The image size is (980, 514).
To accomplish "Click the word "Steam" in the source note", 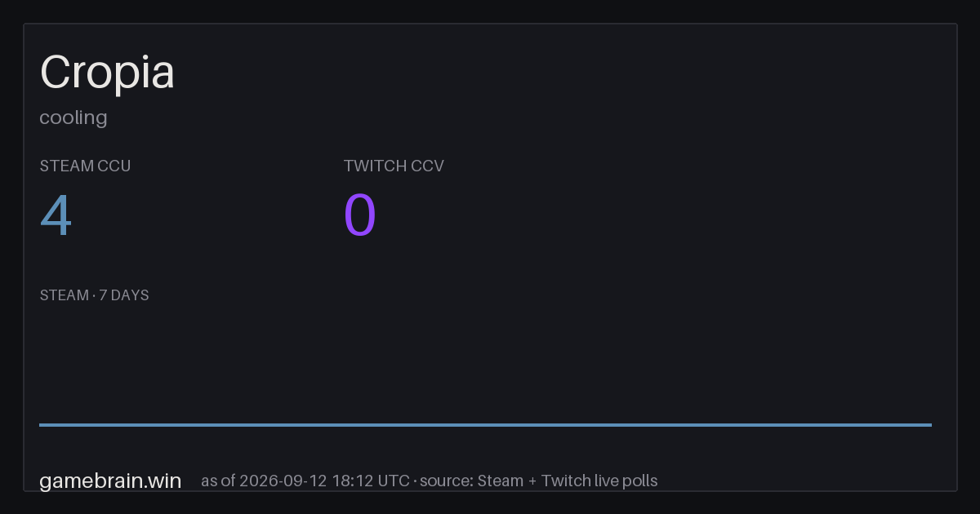I will click(x=501, y=481).
